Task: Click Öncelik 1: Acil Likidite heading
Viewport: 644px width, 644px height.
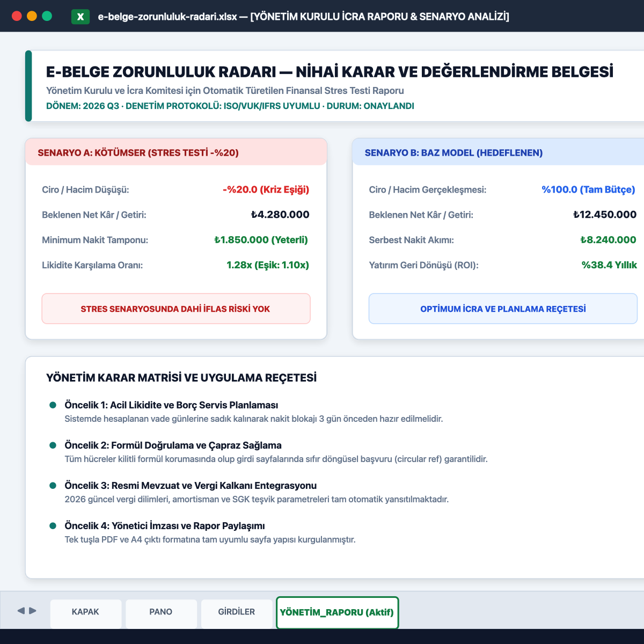Action: pyautogui.click(x=171, y=405)
